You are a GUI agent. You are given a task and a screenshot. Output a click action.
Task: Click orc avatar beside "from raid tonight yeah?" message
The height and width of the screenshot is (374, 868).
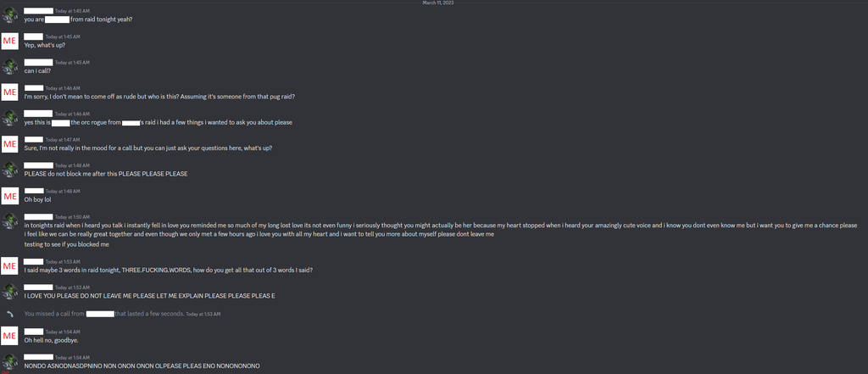click(x=9, y=15)
